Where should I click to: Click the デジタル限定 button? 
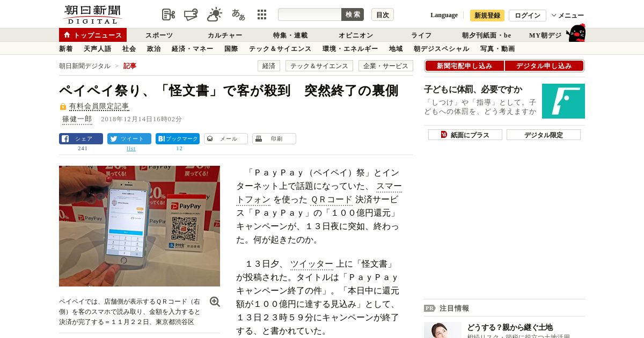click(544, 135)
